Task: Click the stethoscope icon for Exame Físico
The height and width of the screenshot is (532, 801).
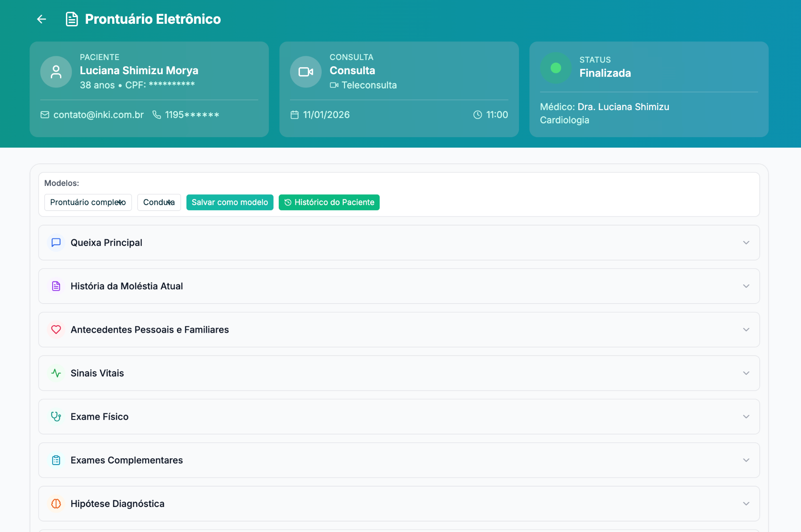Action: tap(56, 417)
